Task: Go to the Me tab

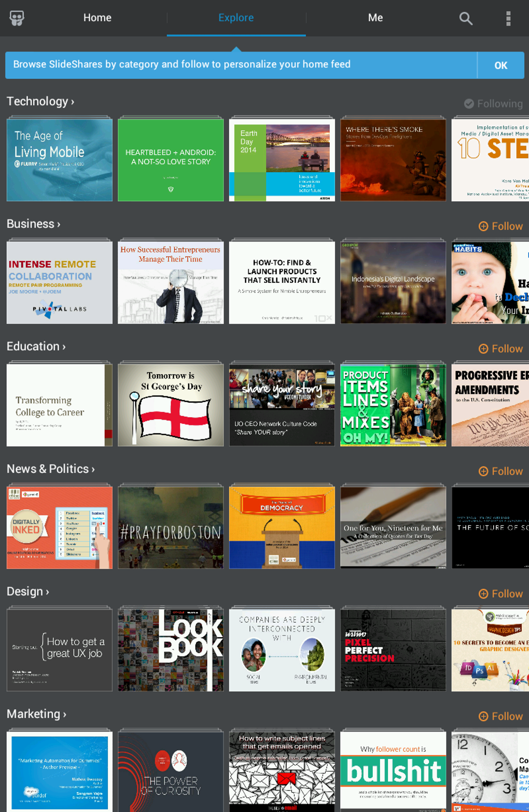Action: 375,18
